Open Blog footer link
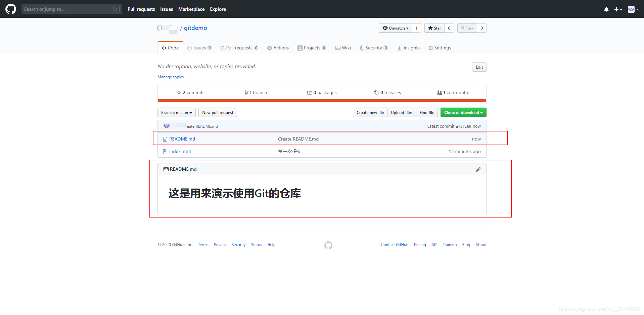 coord(466,245)
